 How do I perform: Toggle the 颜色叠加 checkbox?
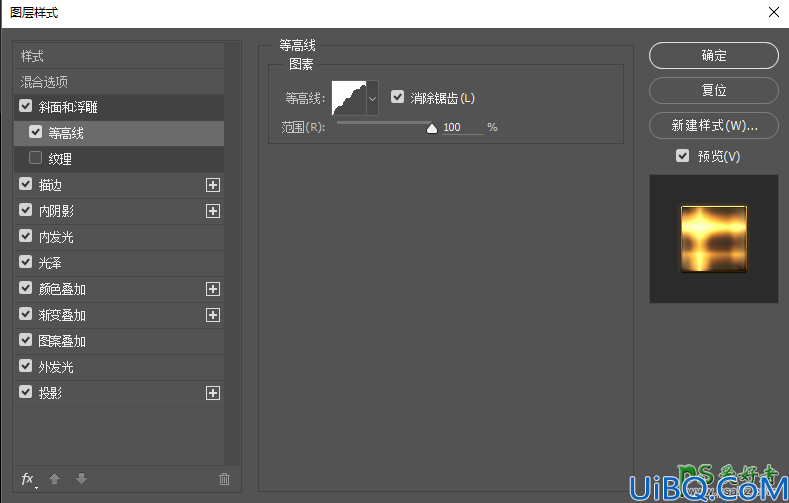(25, 288)
